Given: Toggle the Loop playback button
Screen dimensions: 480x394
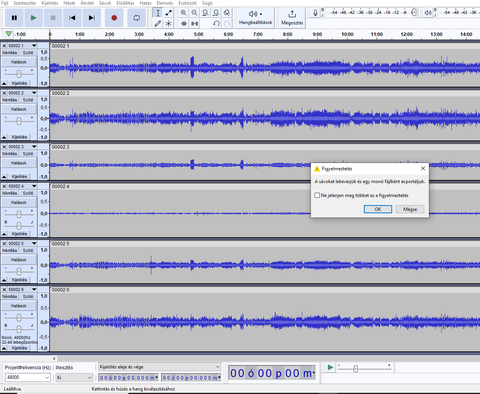Looking at the screenshot, I should click(x=137, y=18).
